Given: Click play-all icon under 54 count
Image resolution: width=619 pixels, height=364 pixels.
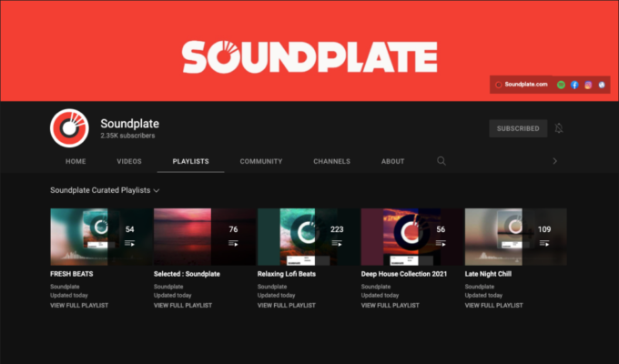Looking at the screenshot, I should [x=129, y=244].
